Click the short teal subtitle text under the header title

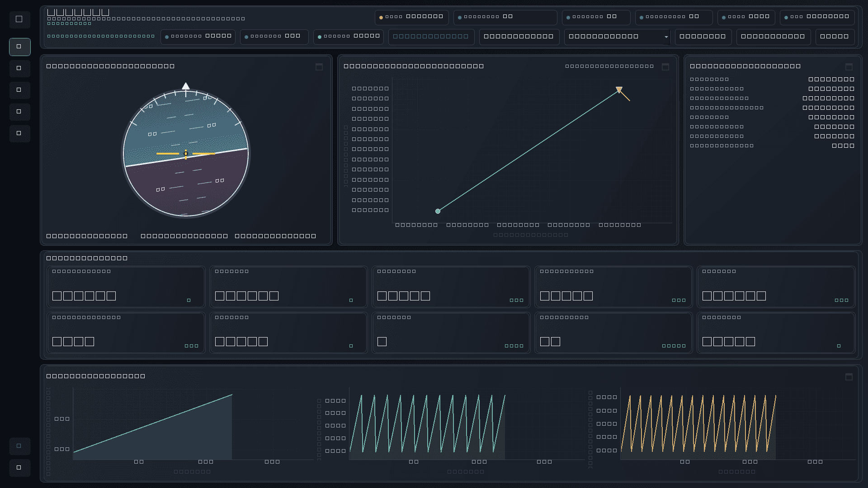[x=69, y=23]
